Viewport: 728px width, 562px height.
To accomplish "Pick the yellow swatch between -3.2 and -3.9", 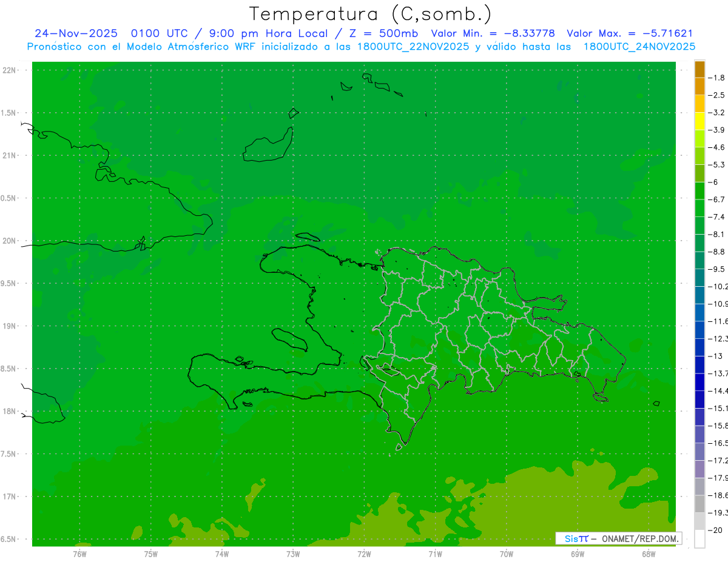I will (x=699, y=121).
